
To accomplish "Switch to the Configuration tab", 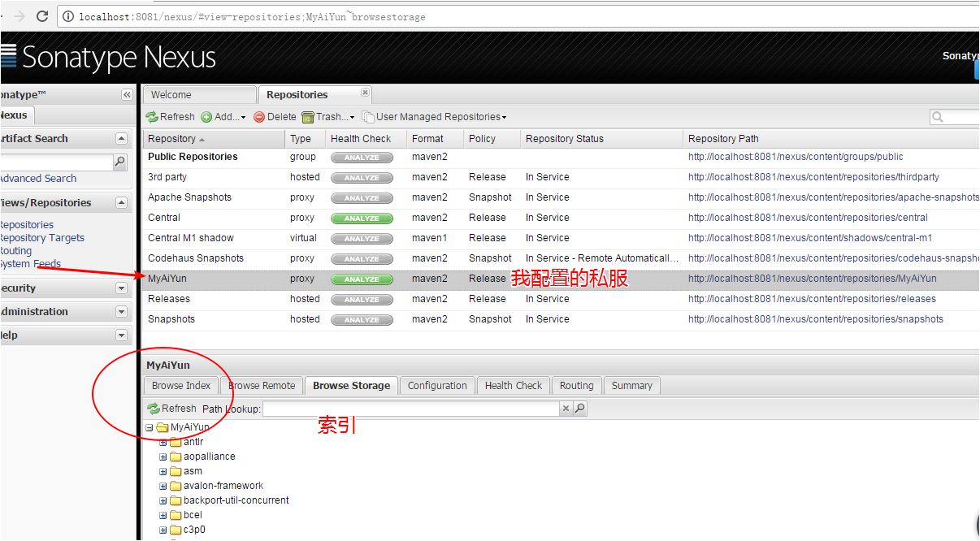I will [437, 386].
